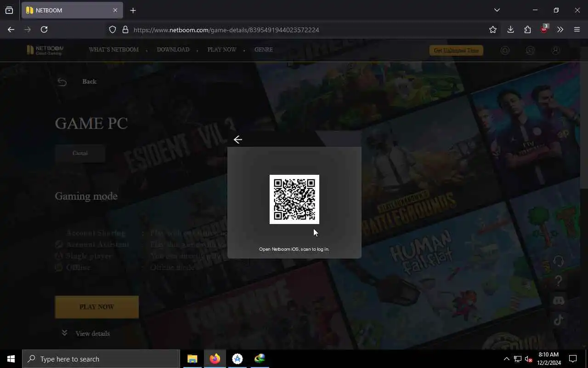588x368 pixels.
Task: Select the Account Sharing gaming mode
Action: pyautogui.click(x=96, y=233)
